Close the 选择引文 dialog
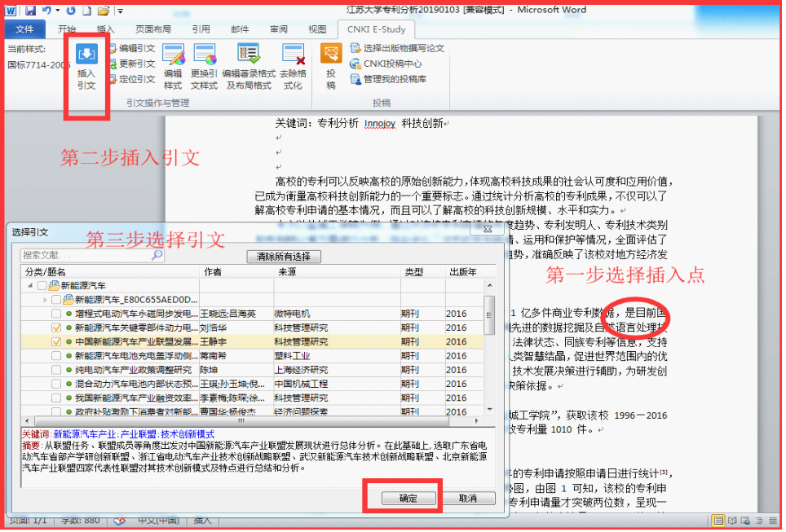The width and height of the screenshot is (786, 532). pos(488,230)
